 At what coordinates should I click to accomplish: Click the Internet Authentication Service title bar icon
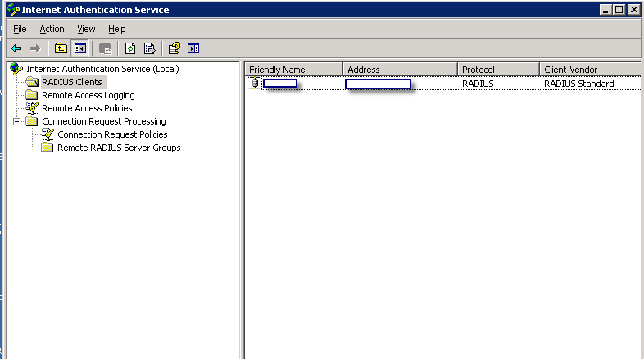tap(13, 10)
